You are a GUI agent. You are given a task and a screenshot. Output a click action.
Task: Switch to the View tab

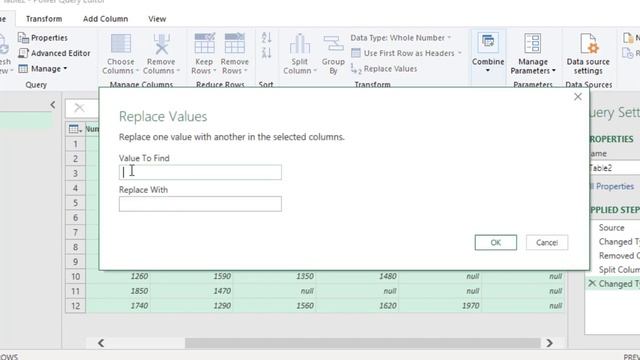tap(157, 19)
